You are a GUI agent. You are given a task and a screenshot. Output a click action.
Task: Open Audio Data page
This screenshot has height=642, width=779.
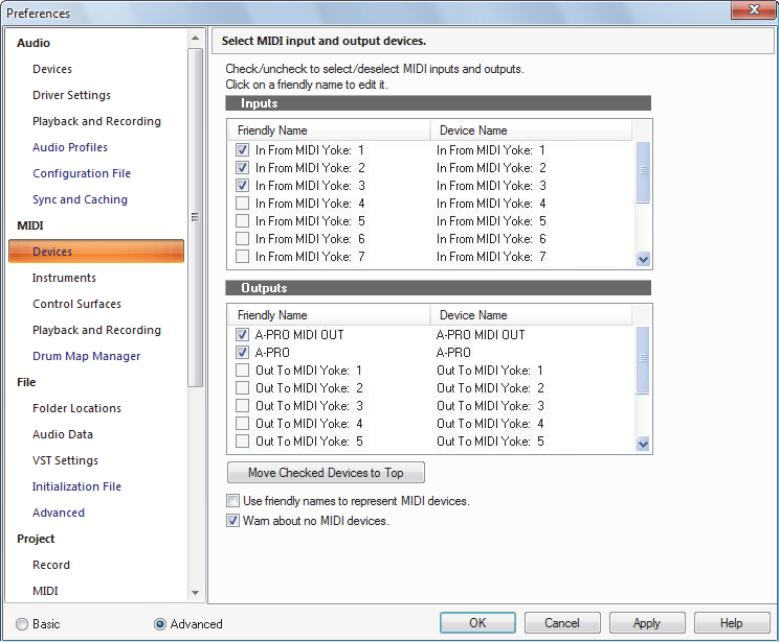point(63,434)
